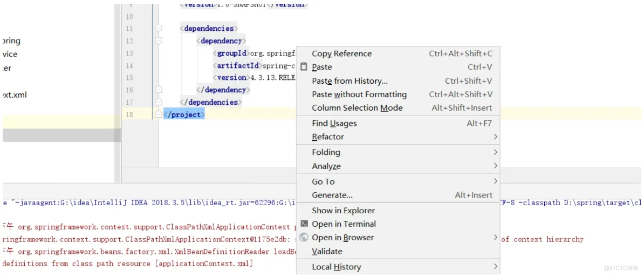
Task: Click the closing </dependencies> tag on line 17
Action: click(211, 102)
